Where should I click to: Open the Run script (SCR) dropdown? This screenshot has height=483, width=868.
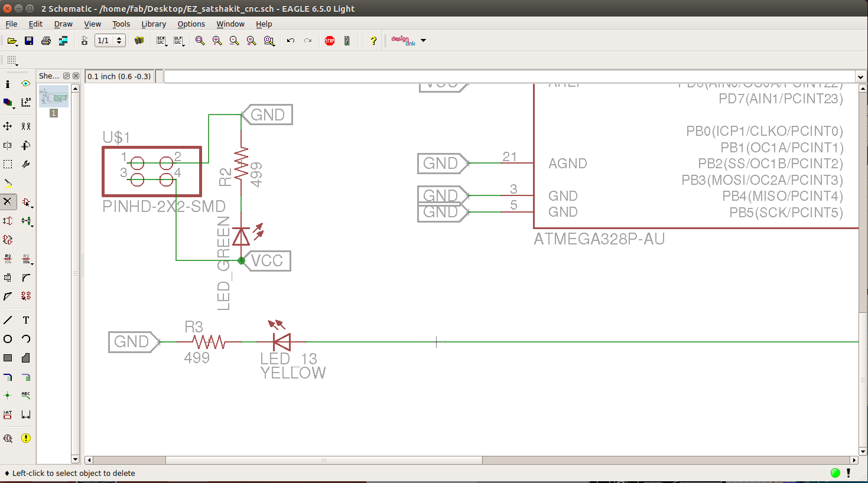point(161,41)
